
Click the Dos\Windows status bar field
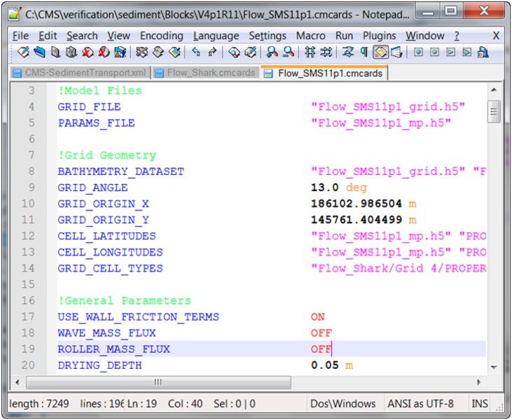point(343,404)
